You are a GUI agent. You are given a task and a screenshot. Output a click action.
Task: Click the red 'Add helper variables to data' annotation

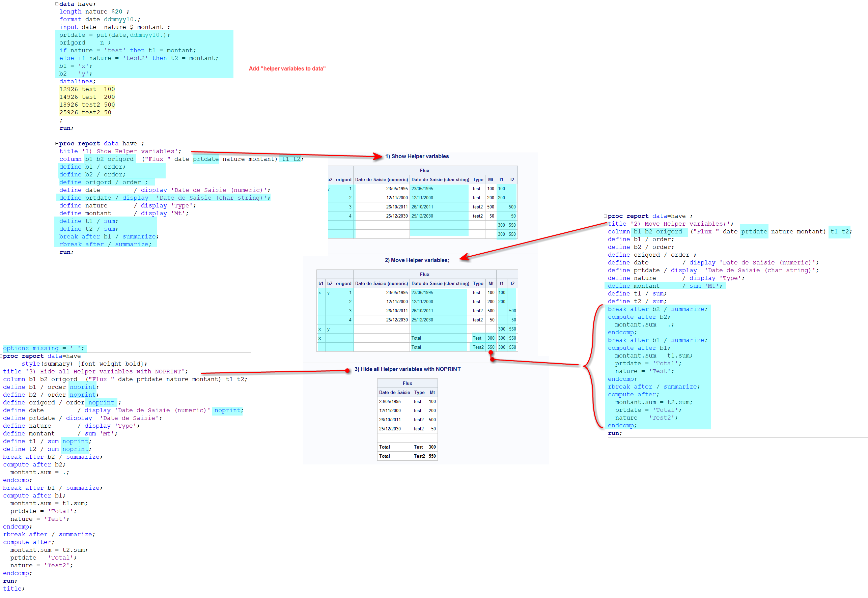coord(287,68)
